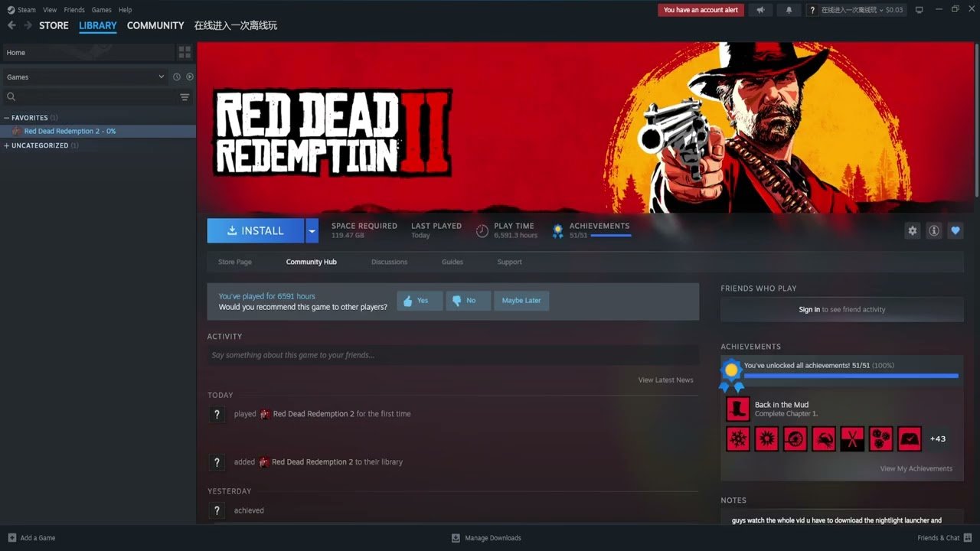Image resolution: width=980 pixels, height=551 pixels.
Task: Click the thumbs-down No recommendation button
Action: [x=469, y=301]
